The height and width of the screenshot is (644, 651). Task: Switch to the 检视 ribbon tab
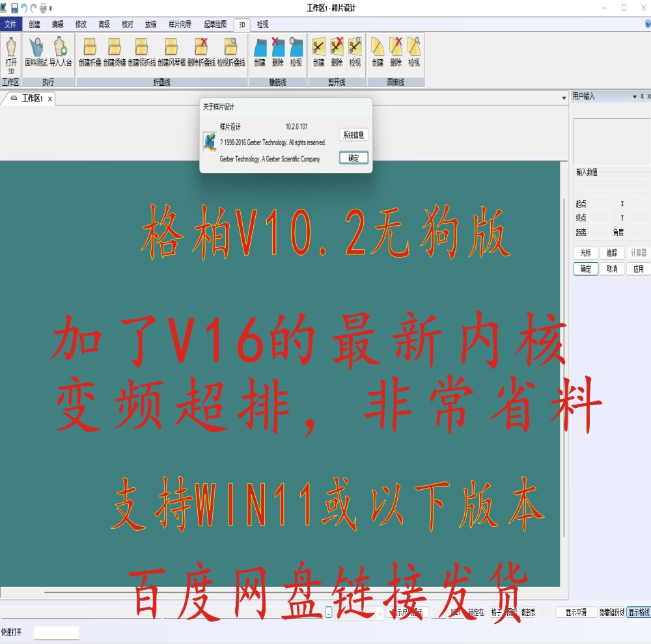[x=263, y=25]
